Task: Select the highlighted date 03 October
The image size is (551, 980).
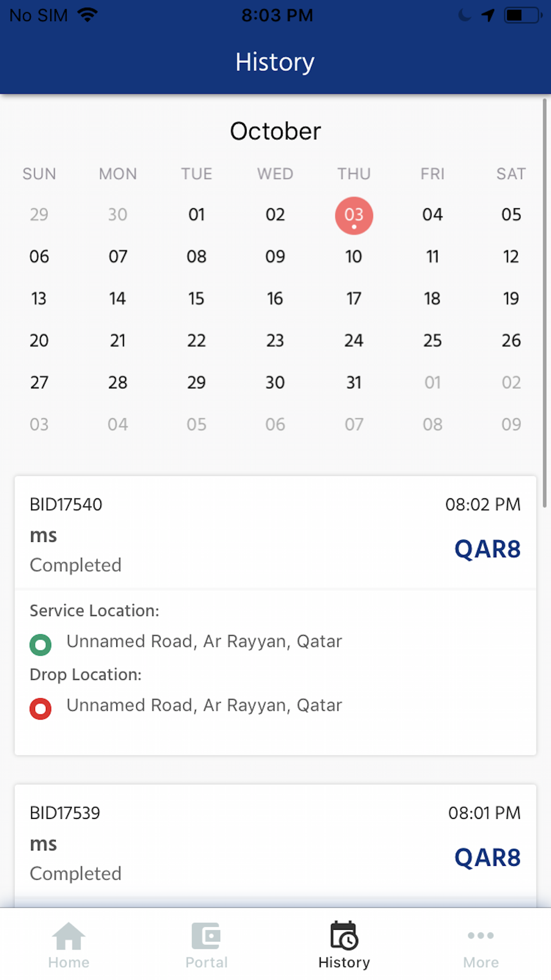Action: [x=354, y=215]
